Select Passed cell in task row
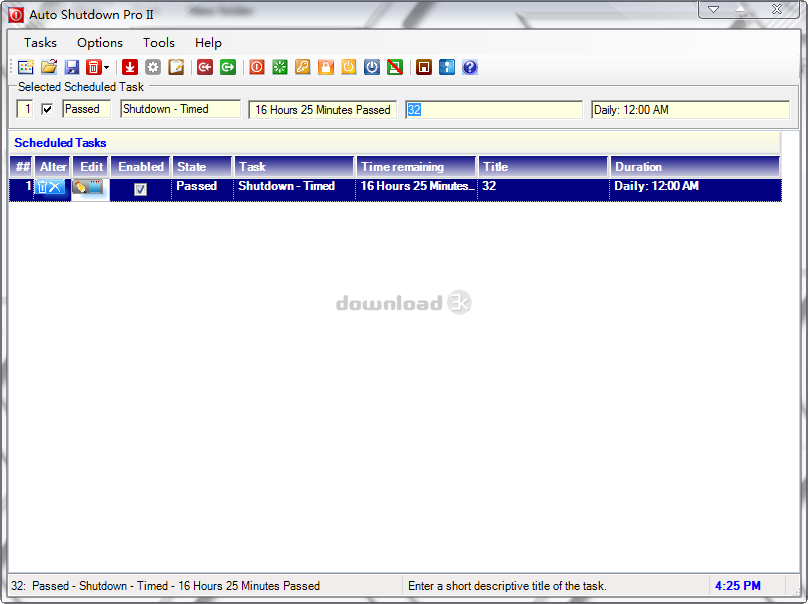The width and height of the screenshot is (808, 604). click(x=202, y=190)
